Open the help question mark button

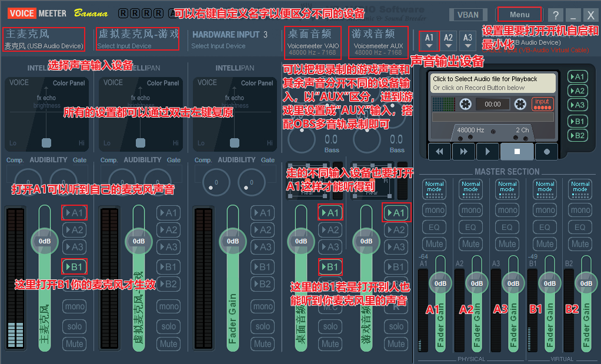(555, 15)
